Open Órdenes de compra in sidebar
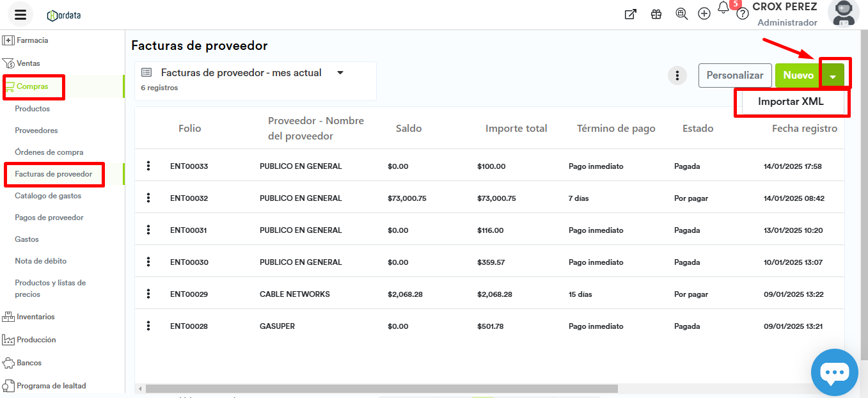 pyautogui.click(x=49, y=152)
